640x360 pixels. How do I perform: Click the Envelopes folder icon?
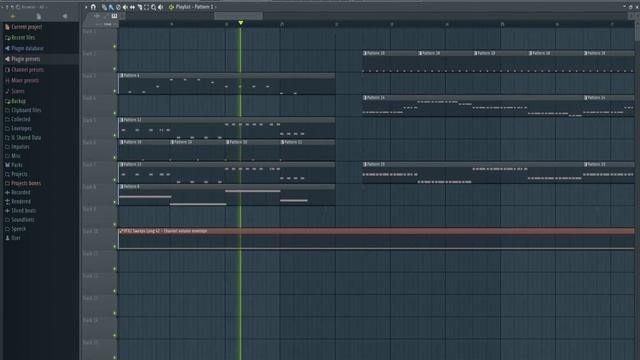point(7,129)
